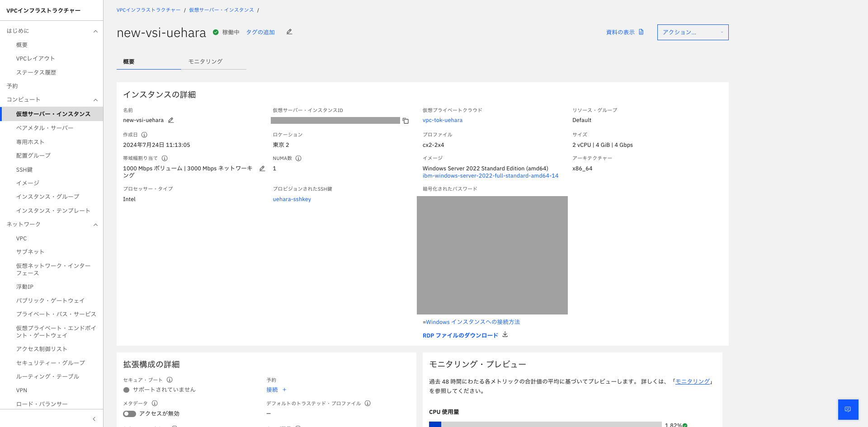Switch to the モニタリング tab
Viewport: 868px width, 427px height.
point(204,61)
